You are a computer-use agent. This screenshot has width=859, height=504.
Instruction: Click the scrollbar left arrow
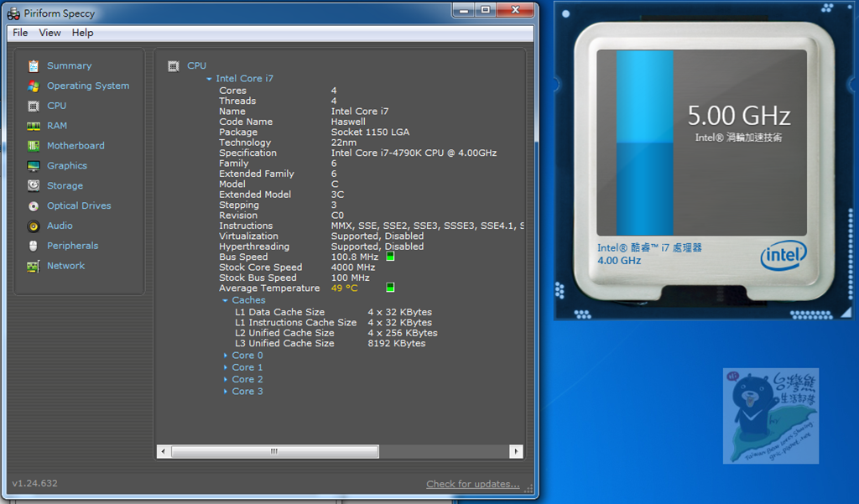point(164,451)
